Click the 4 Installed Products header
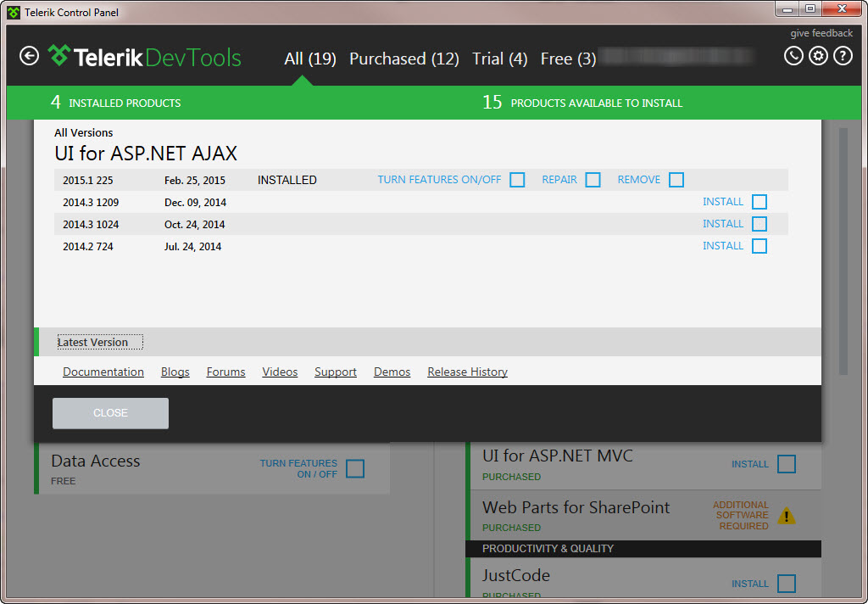This screenshot has height=604, width=868. 115,103
